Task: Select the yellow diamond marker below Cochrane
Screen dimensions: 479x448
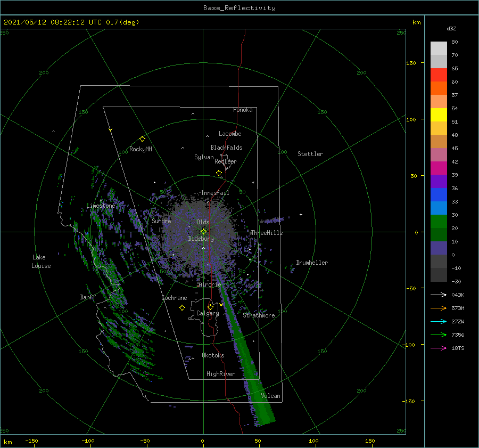Action: 182,308
